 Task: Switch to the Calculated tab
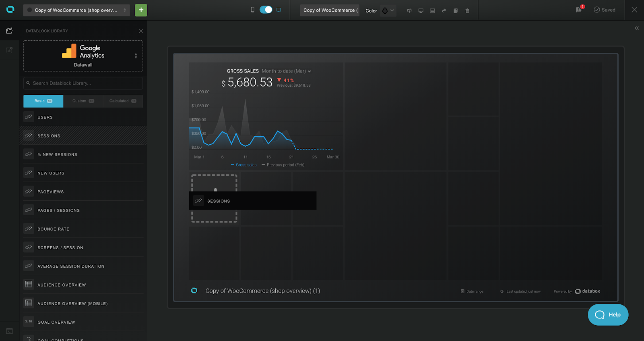click(x=123, y=101)
